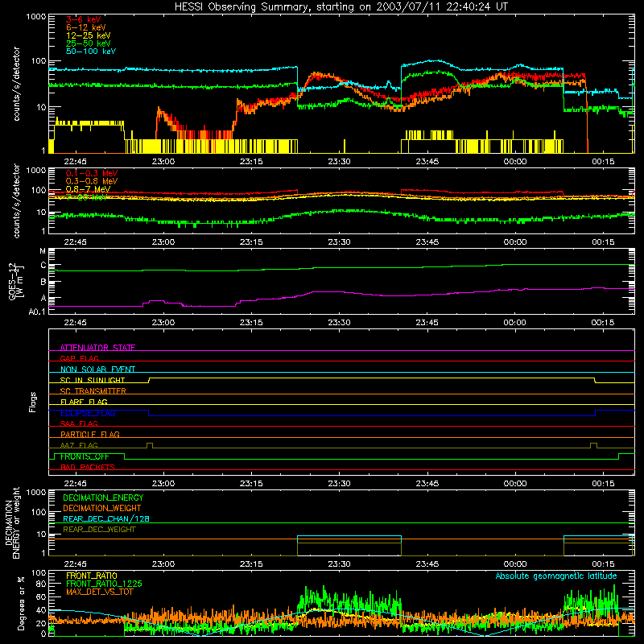Screen dimensions: 644x644
Task: Click the FRONT_RATIO legend label
Action: tap(92, 576)
